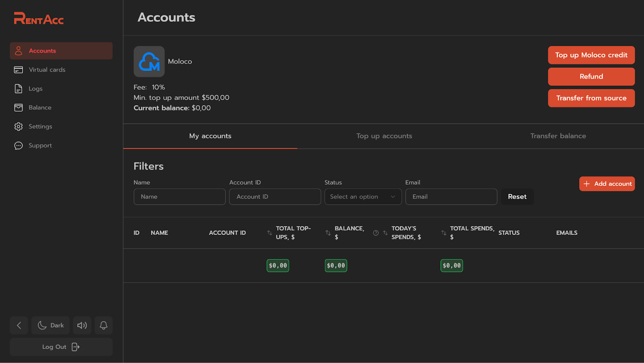Click the EMAILS column header

point(567,233)
